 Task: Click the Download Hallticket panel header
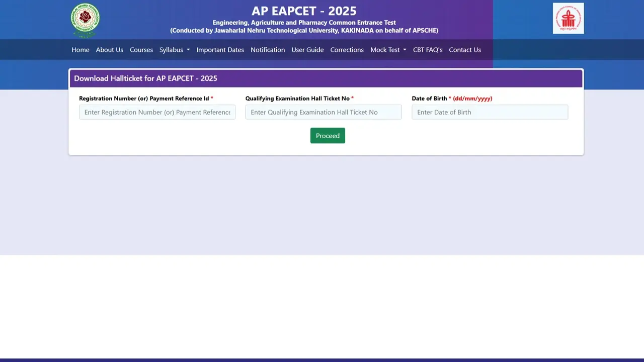point(145,78)
